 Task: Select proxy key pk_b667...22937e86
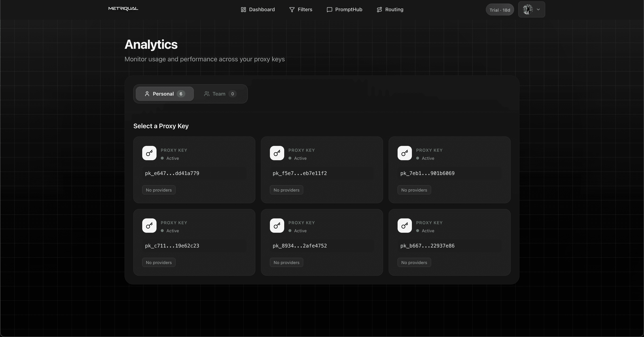[x=449, y=242]
